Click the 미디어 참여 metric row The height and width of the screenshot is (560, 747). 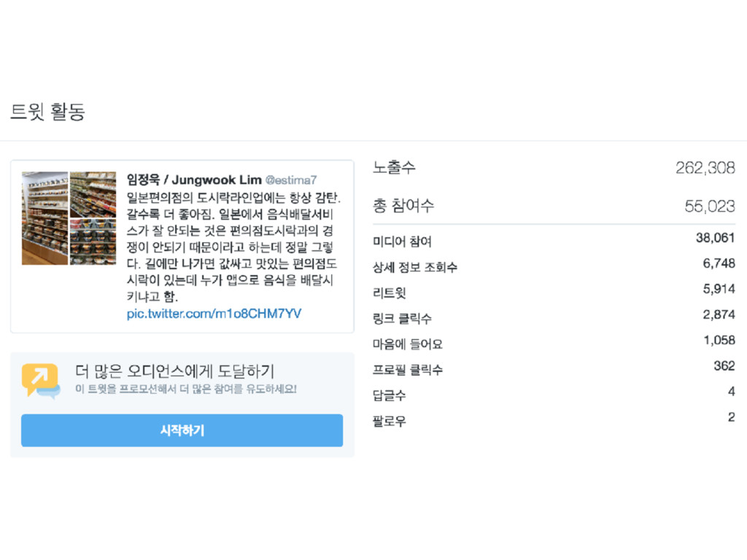click(x=554, y=240)
